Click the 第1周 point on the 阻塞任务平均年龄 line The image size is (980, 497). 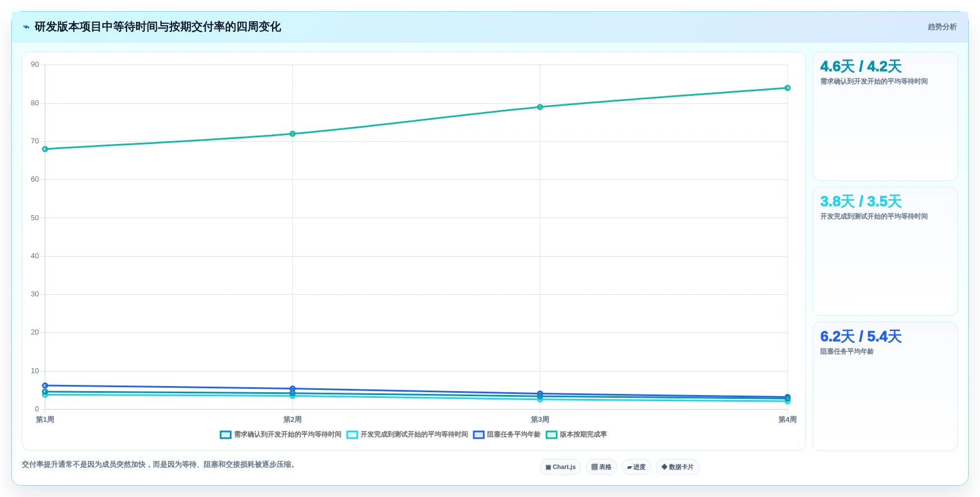(45, 385)
